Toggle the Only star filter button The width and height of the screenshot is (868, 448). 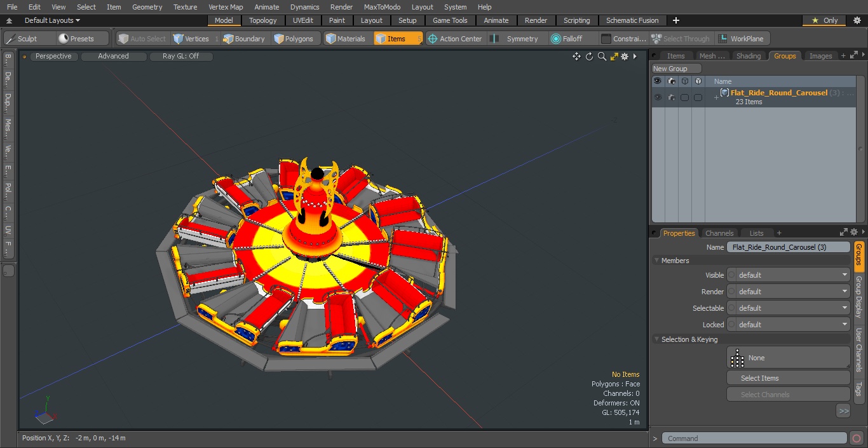click(x=824, y=20)
